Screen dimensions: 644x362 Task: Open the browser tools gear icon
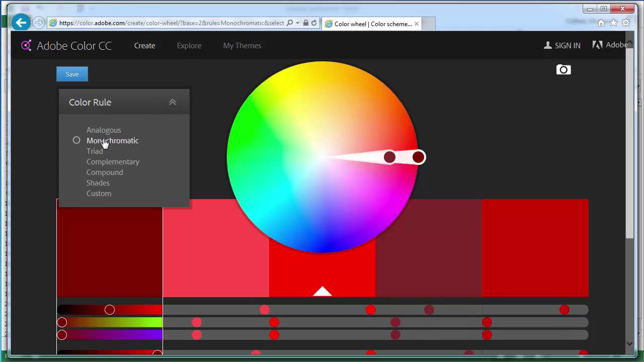626,23
